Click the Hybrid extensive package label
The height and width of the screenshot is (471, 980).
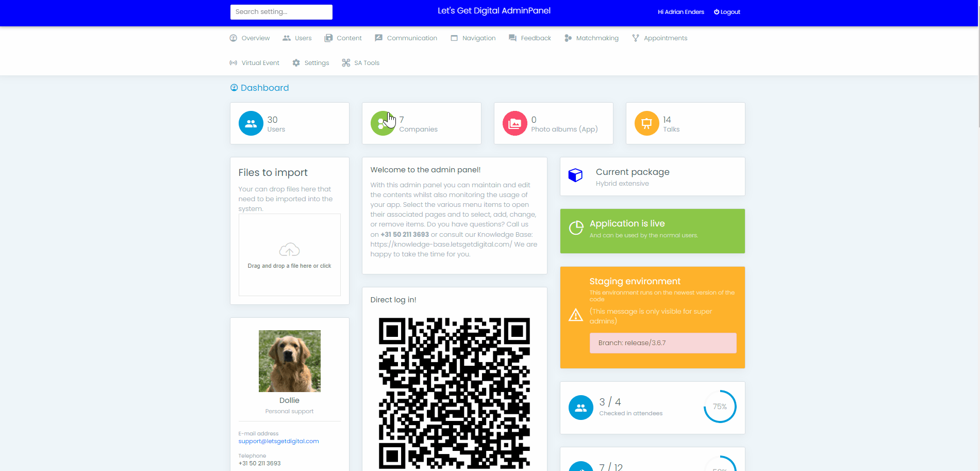tap(622, 184)
